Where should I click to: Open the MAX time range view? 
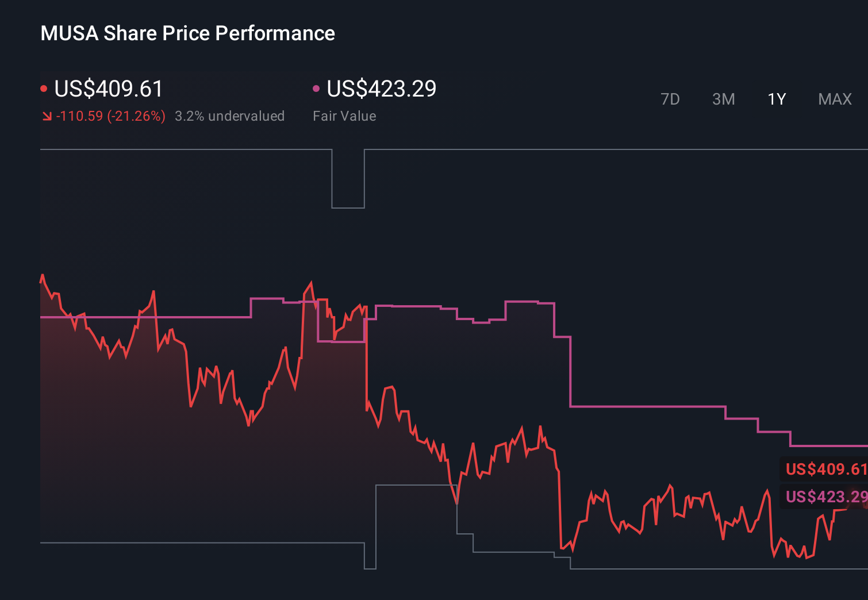click(x=834, y=99)
